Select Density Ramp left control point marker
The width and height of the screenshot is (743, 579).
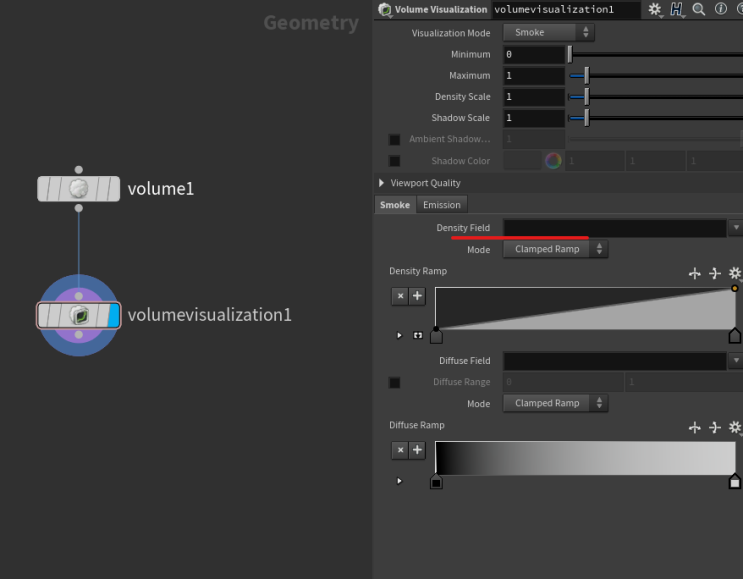pos(436,336)
